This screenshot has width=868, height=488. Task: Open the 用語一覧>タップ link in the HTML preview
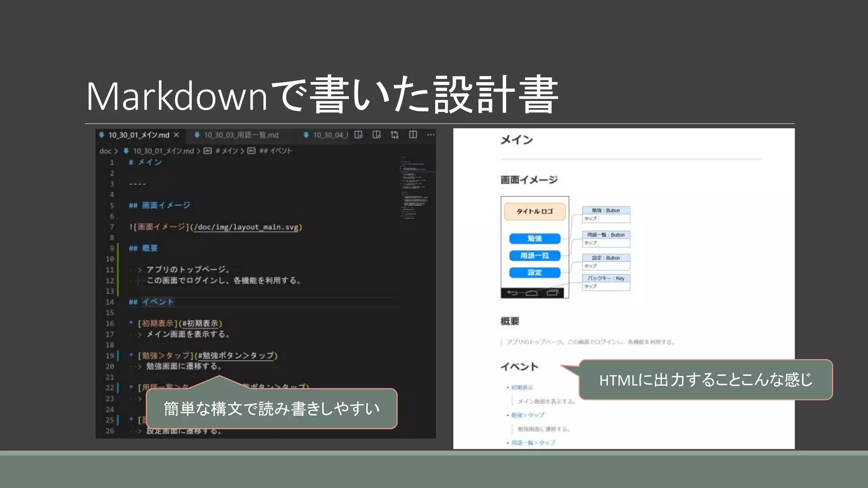(533, 443)
